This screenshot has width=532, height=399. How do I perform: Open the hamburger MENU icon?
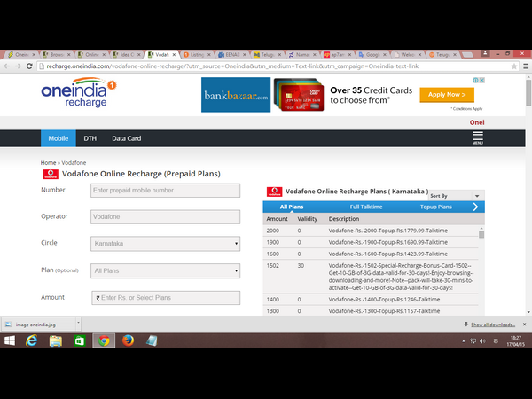pyautogui.click(x=478, y=138)
